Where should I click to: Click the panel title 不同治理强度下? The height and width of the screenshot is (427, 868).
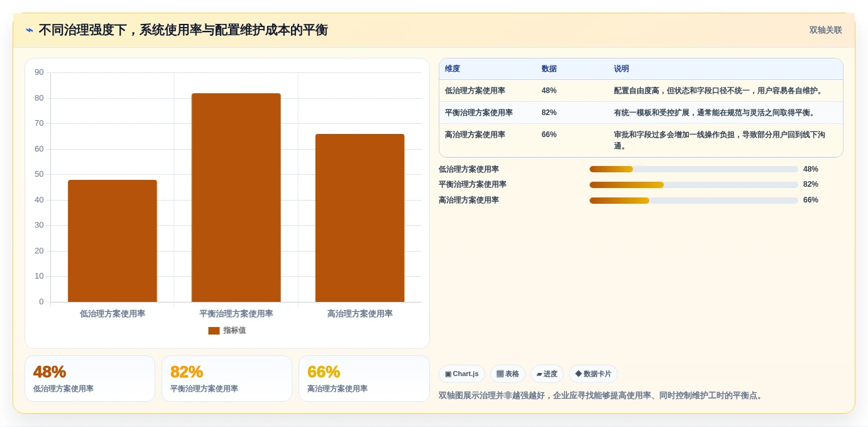183,30
